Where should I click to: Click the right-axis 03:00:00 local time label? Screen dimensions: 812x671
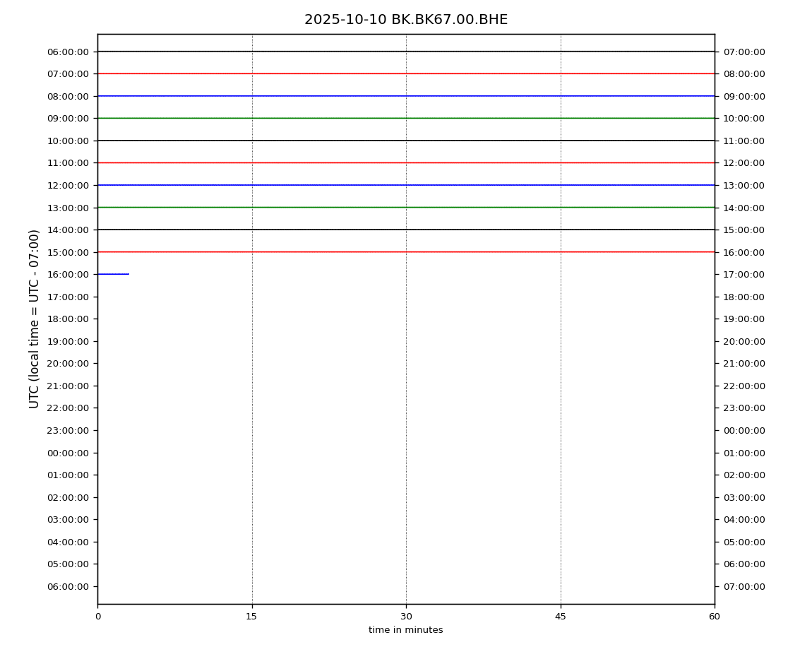click(x=744, y=497)
